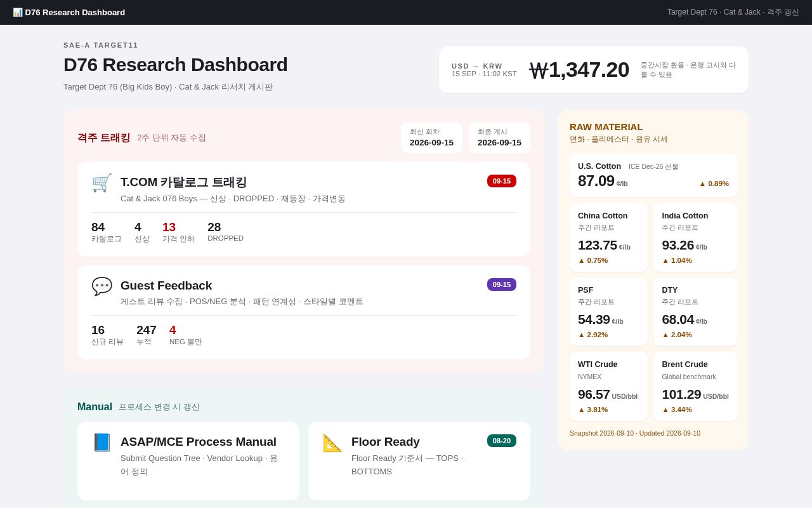Click the 247 누적 stat
Viewport: 812px width, 508px height.
coord(147,335)
